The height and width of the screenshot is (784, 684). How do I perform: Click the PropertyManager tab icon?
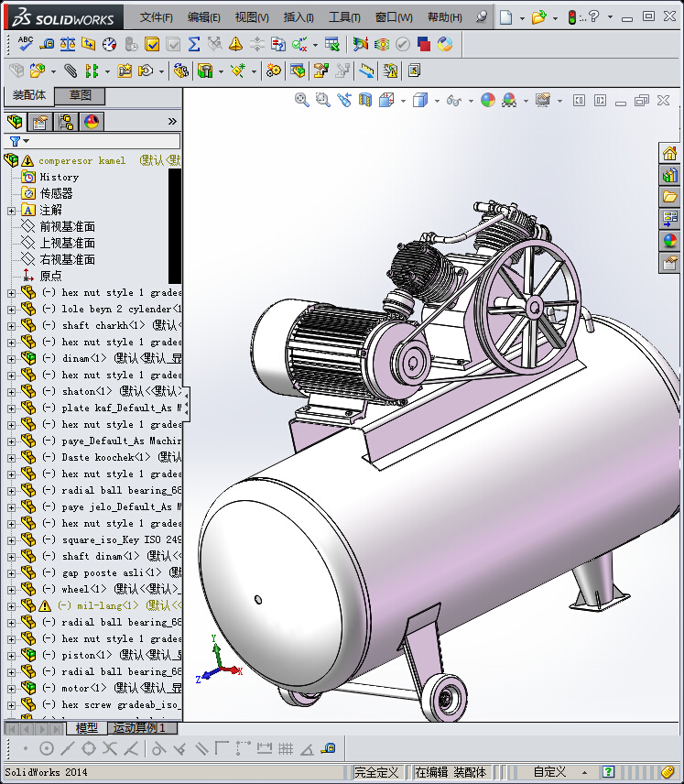(x=40, y=122)
